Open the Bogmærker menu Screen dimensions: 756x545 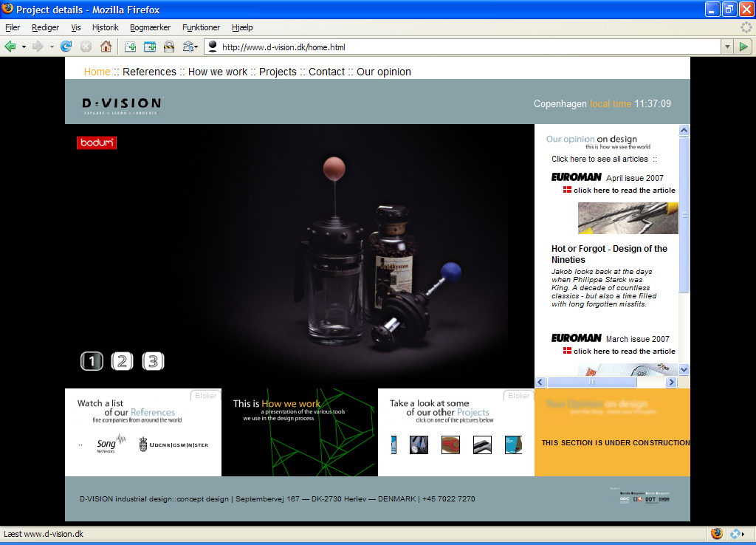pos(150,27)
